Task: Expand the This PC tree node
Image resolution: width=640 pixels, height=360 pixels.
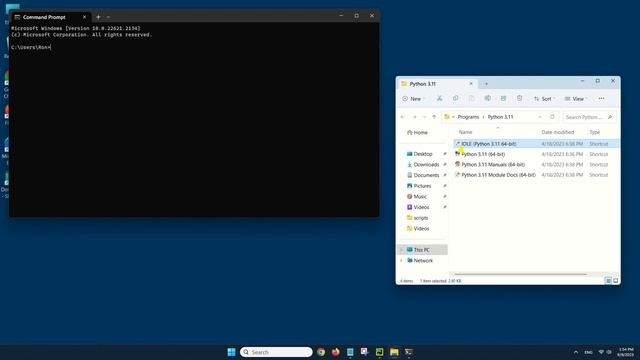Action: (x=401, y=250)
